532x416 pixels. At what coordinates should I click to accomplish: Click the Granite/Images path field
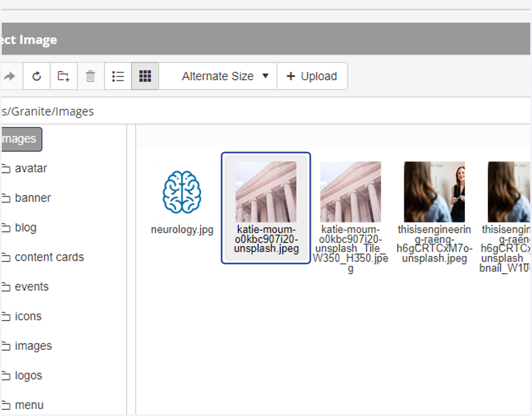266,111
